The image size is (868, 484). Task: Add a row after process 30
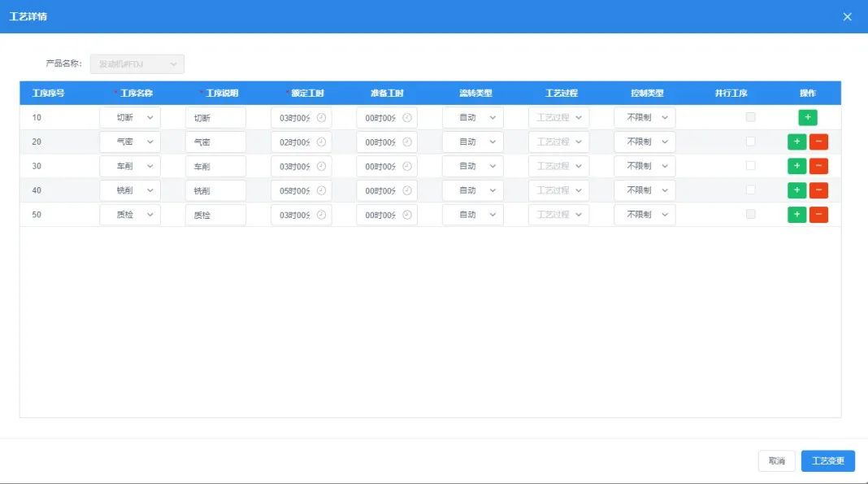click(796, 166)
